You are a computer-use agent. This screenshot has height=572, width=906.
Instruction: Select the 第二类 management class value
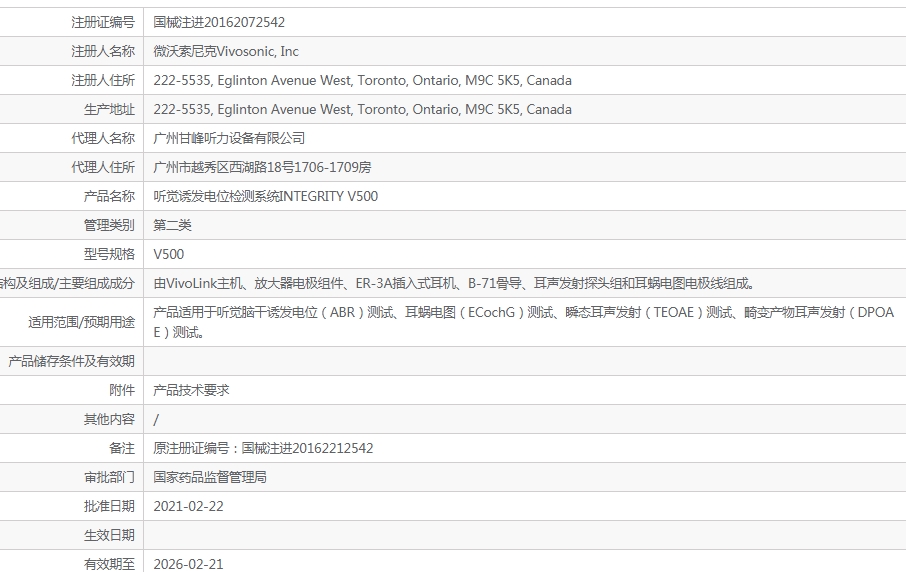[172, 225]
